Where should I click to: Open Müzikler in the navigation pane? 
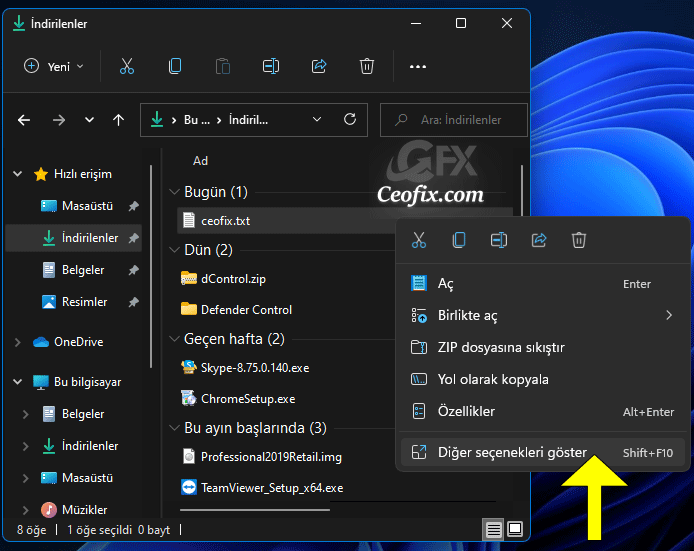[x=84, y=510]
